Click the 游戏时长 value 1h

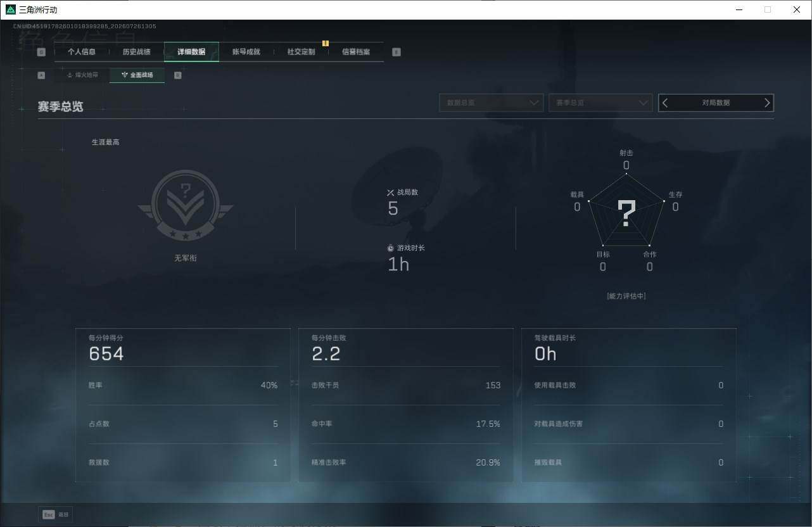[x=398, y=264]
